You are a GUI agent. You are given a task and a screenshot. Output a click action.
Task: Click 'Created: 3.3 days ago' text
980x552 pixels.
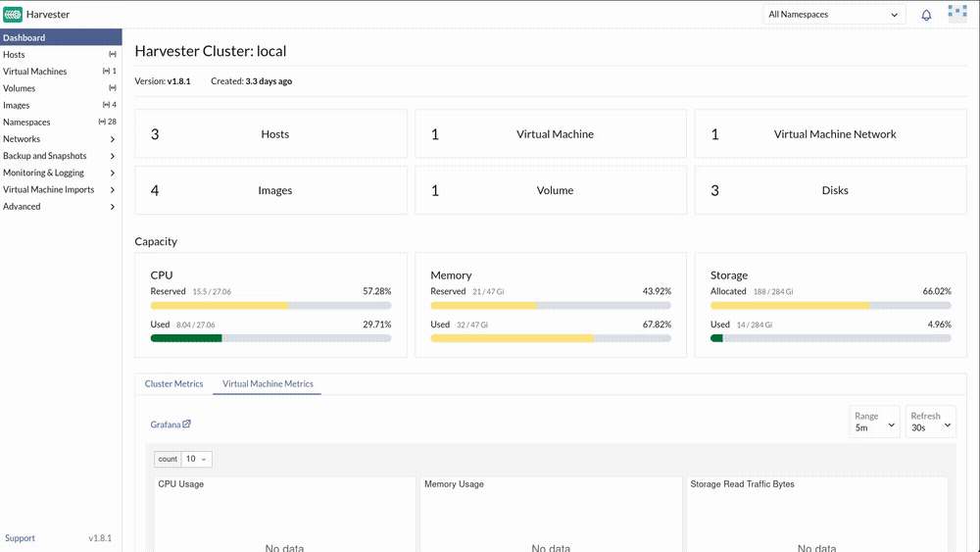click(251, 81)
